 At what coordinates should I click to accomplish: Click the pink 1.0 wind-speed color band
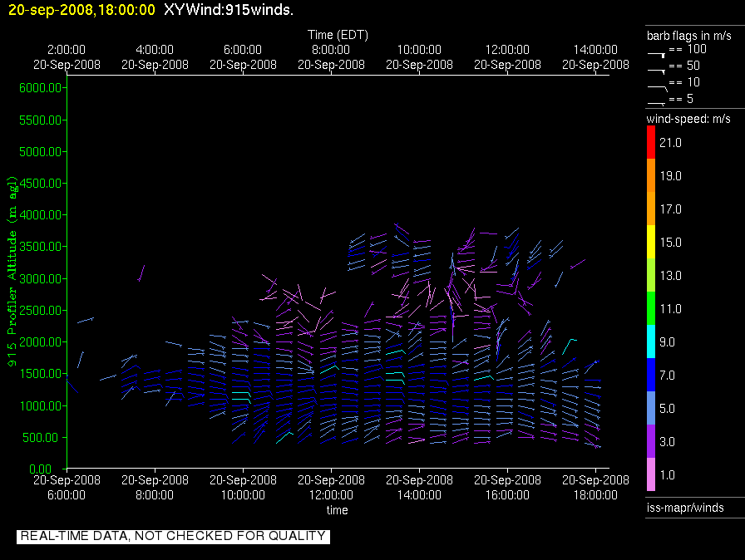pos(651,474)
